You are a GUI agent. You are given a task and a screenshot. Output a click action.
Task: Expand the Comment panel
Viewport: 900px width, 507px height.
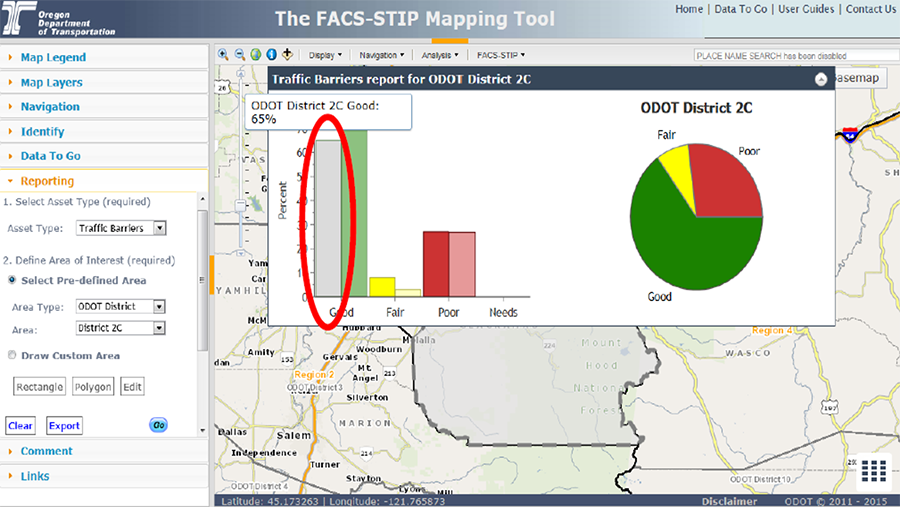pyautogui.click(x=104, y=451)
